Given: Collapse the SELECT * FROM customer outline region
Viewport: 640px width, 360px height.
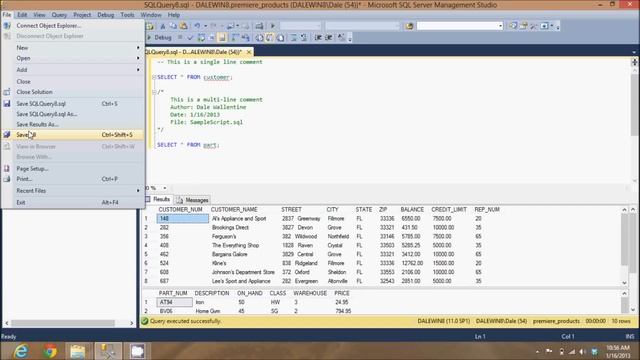Looking at the screenshot, I should [x=154, y=77].
